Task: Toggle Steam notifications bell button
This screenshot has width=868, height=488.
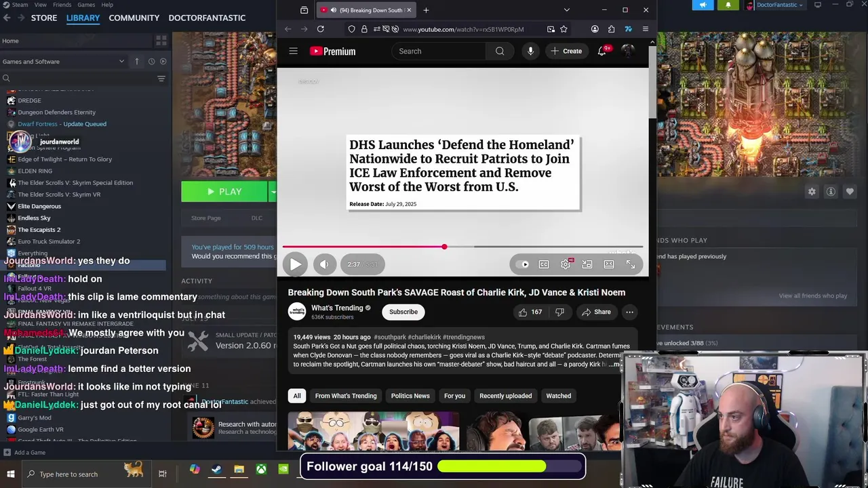Action: tap(728, 5)
